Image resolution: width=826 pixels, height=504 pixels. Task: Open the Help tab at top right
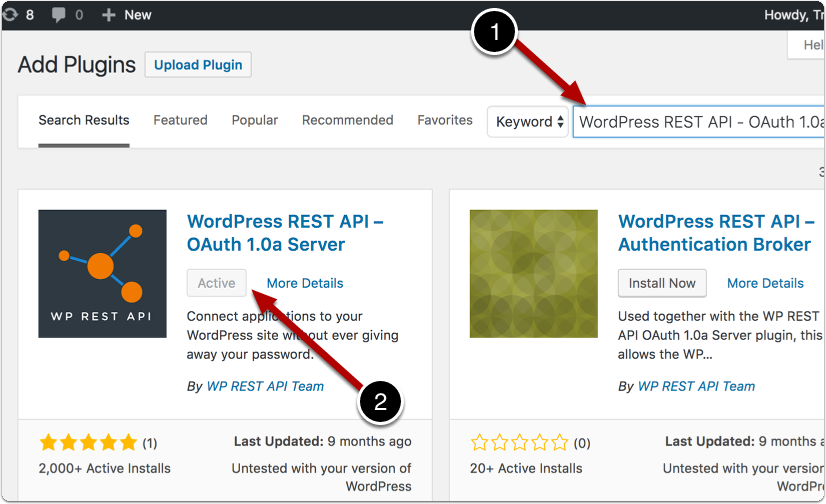[x=807, y=45]
